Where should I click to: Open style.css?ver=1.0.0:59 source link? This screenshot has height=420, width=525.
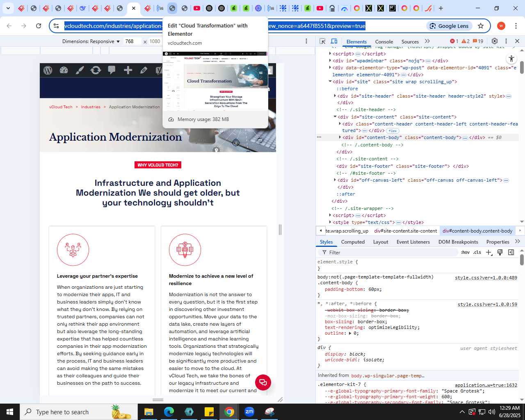(x=487, y=304)
